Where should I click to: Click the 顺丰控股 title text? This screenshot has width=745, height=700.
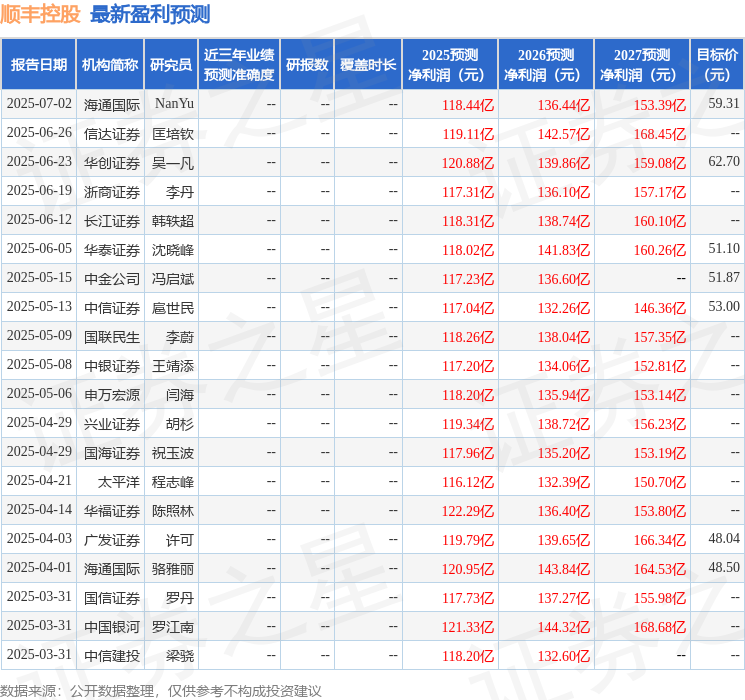click(41, 15)
